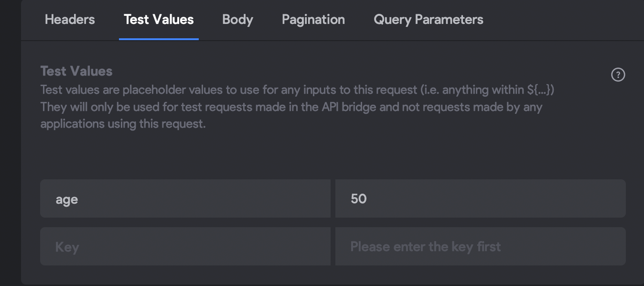This screenshot has width=644, height=286.
Task: Show the Query Parameters tab
Action: pyautogui.click(x=428, y=20)
